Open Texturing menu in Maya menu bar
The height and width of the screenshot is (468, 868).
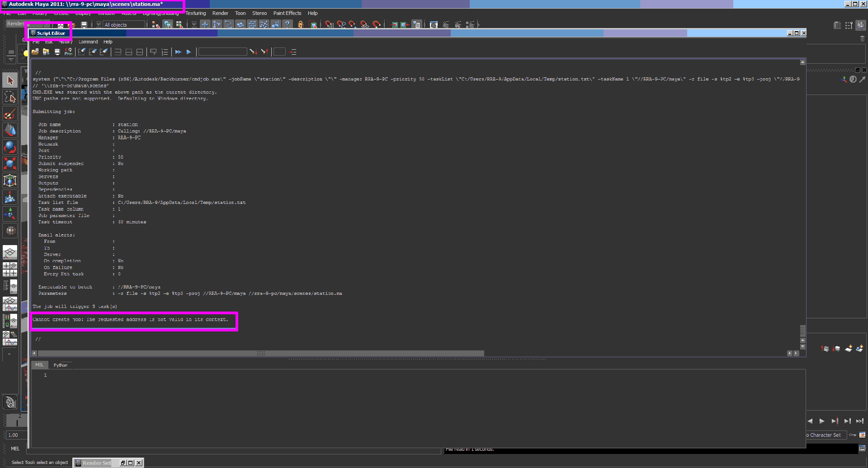[x=195, y=13]
